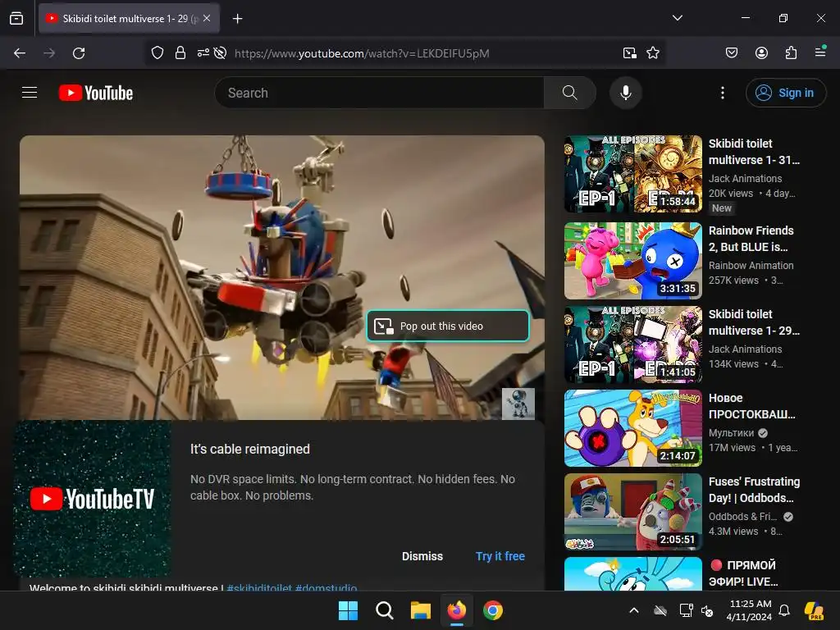
Task: Switch to Firefox on taskbar
Action: point(456,610)
